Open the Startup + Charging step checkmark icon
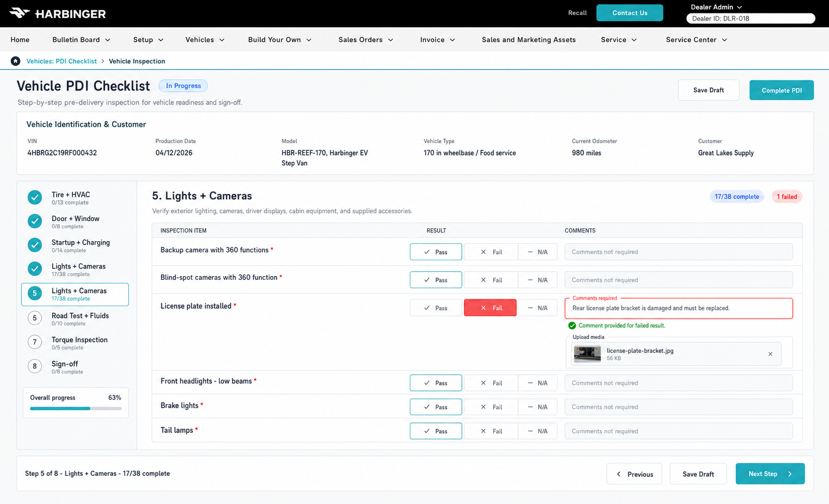 click(35, 245)
